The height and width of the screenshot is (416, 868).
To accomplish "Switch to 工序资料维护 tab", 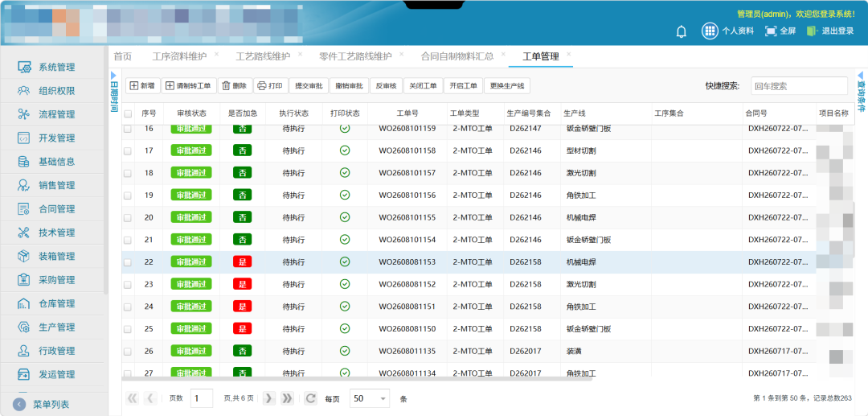I will (179, 56).
